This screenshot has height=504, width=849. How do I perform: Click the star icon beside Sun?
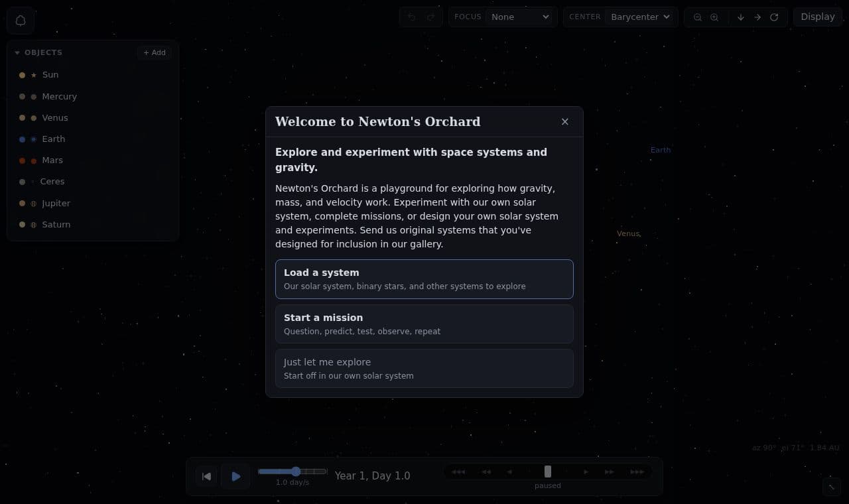click(x=34, y=75)
